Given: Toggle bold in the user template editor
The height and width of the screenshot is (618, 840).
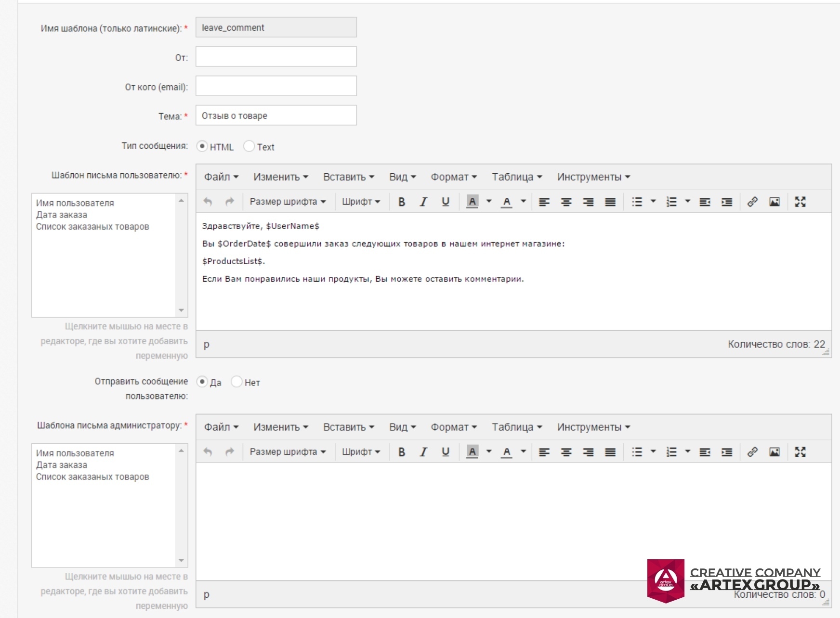Looking at the screenshot, I should [x=402, y=202].
